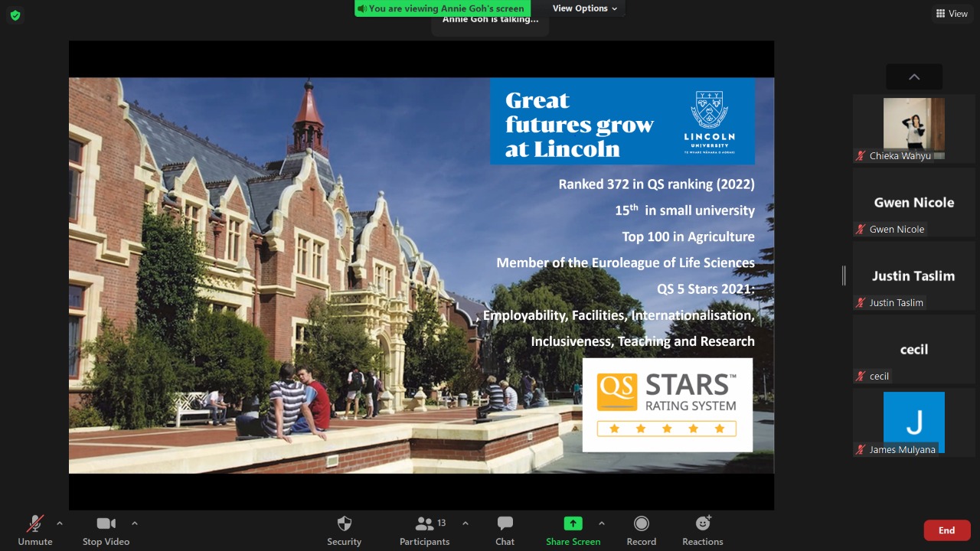Start recording with Record button
Image resolution: width=980 pixels, height=551 pixels.
642,530
